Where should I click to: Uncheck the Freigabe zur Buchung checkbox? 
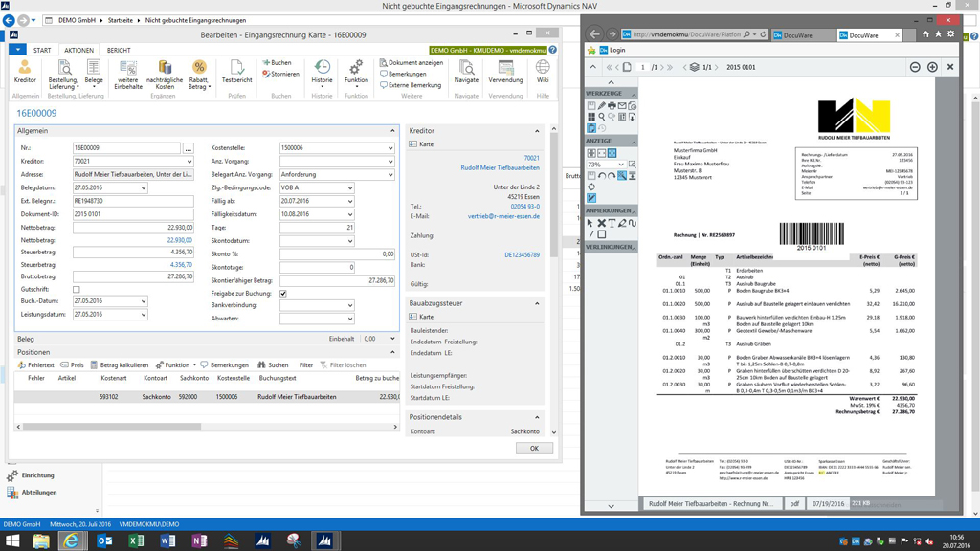283,294
